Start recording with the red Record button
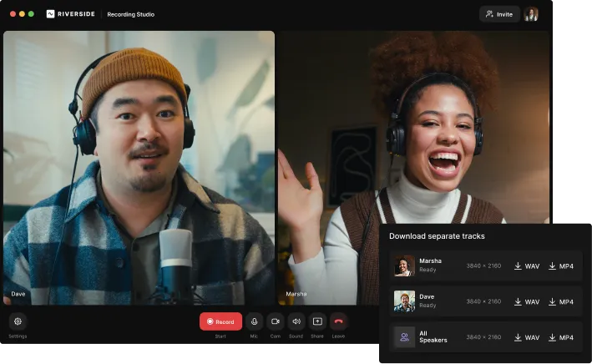This screenshot has height=364, width=592. click(221, 321)
